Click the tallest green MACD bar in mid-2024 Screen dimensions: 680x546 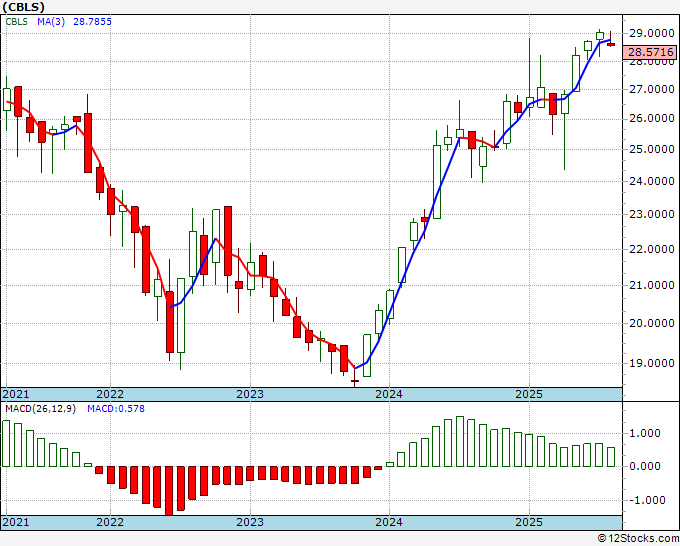click(x=460, y=441)
